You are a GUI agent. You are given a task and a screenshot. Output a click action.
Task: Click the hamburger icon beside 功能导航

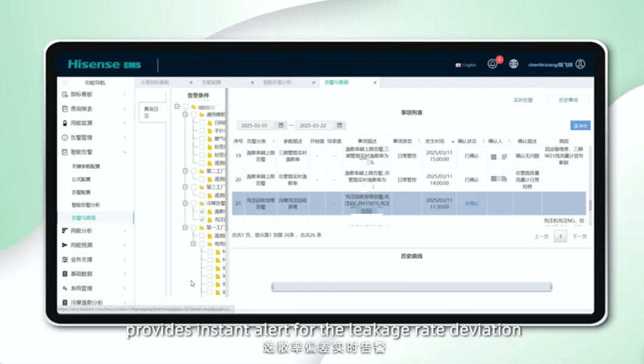(x=66, y=82)
